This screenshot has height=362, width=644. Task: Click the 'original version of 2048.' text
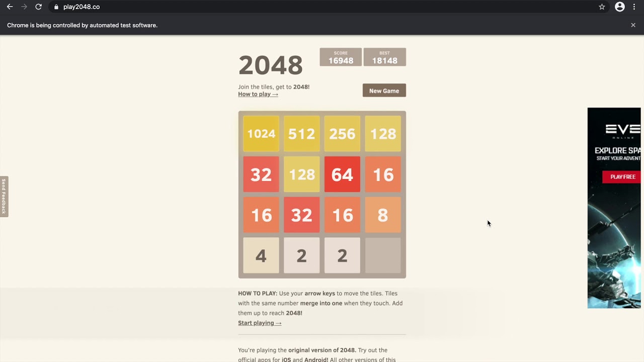pos(322,350)
